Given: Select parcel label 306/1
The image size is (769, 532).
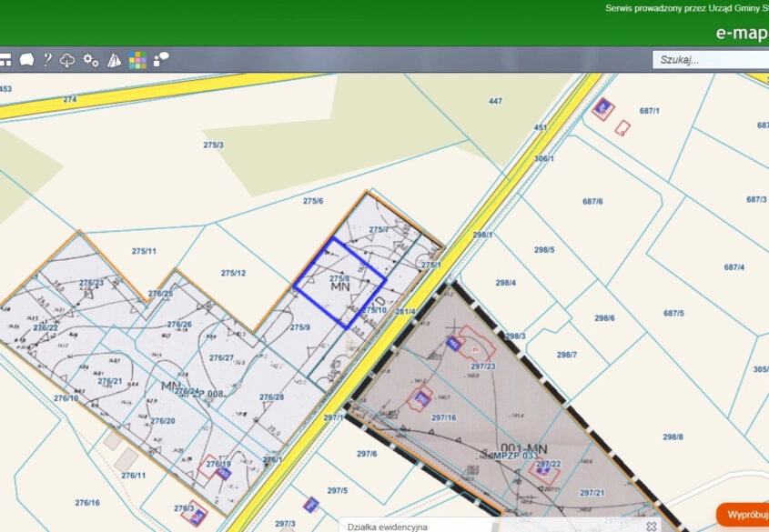Looking at the screenshot, I should (x=544, y=159).
